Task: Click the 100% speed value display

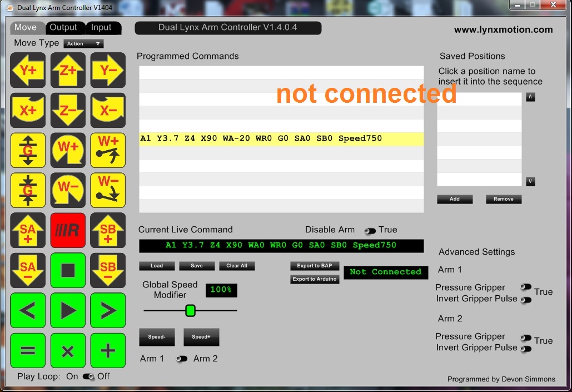Action: tap(221, 290)
